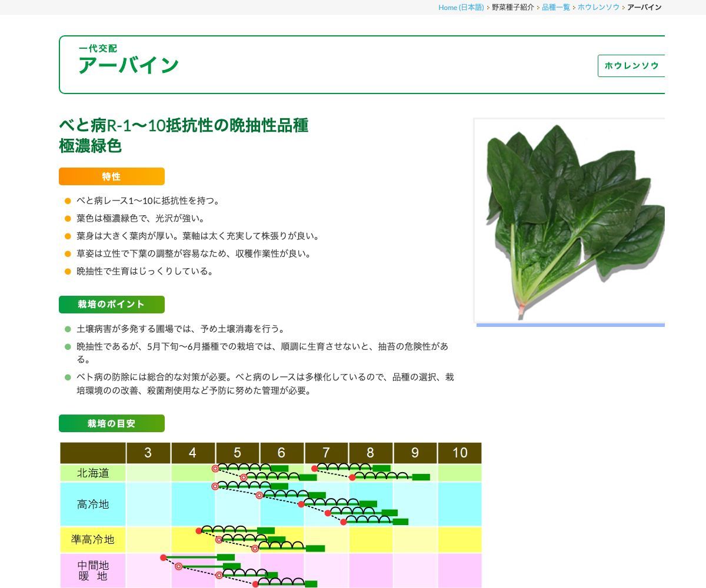706x588 pixels.
Task: Click the green 栽培の目安 section badge
Action: tap(111, 423)
